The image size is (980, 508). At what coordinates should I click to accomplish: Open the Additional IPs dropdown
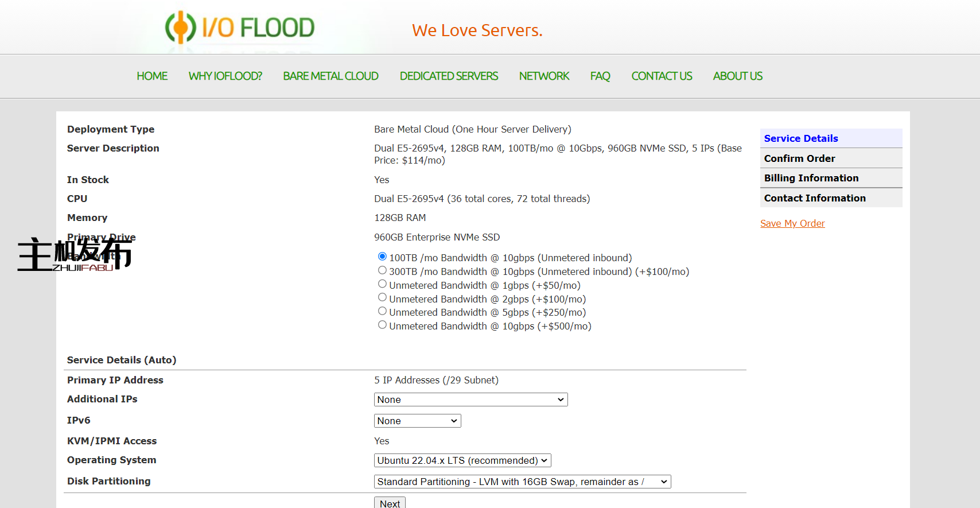click(470, 400)
